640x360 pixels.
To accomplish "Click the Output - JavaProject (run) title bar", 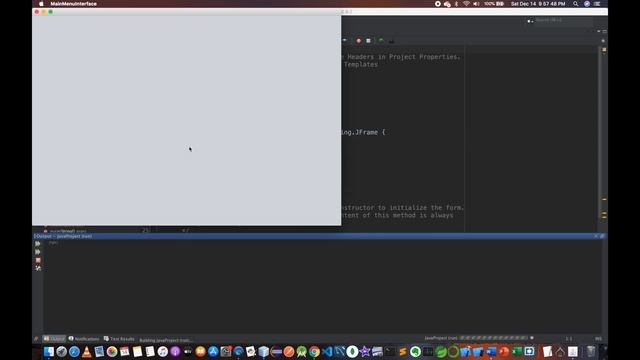I will click(320, 236).
